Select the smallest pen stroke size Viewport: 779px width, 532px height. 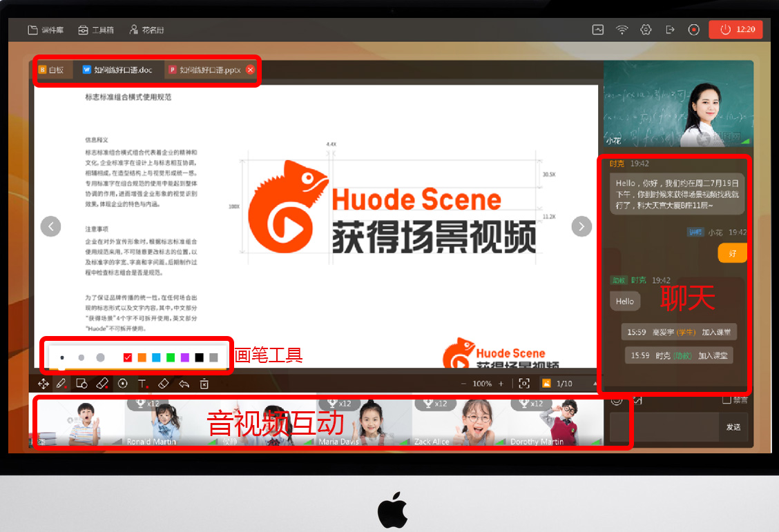[x=62, y=357]
